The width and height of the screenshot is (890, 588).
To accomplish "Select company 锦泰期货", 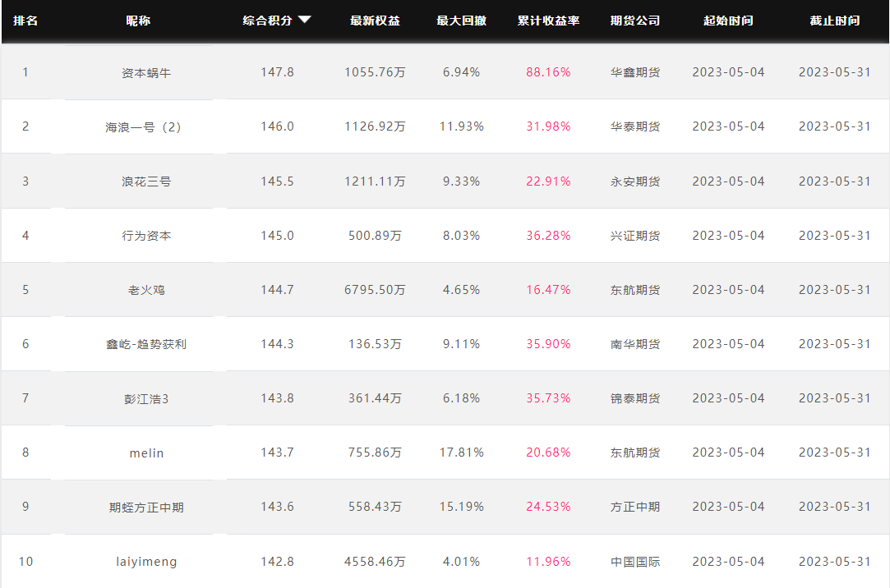I will click(635, 398).
